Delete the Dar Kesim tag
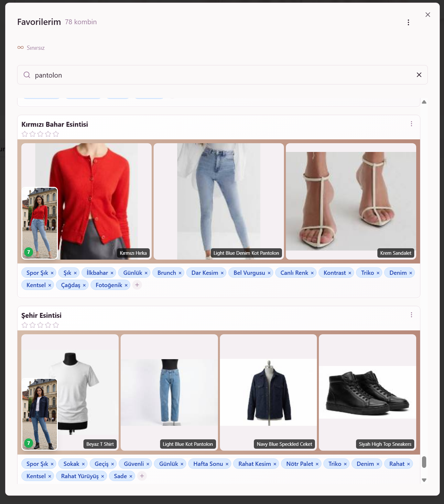444x504 pixels. 222,273
